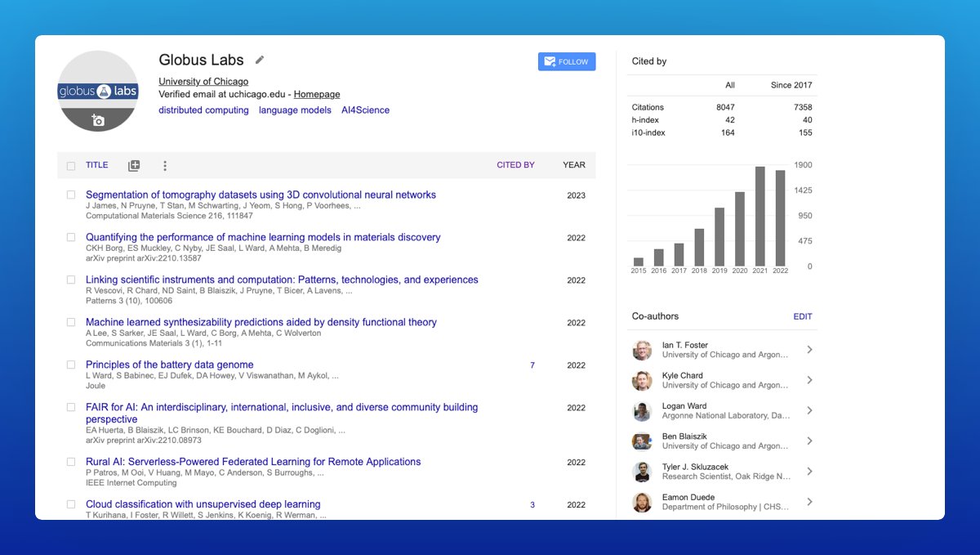Image resolution: width=980 pixels, height=555 pixels.
Task: Open the 3 citations for Cloud classification
Action: coord(532,505)
